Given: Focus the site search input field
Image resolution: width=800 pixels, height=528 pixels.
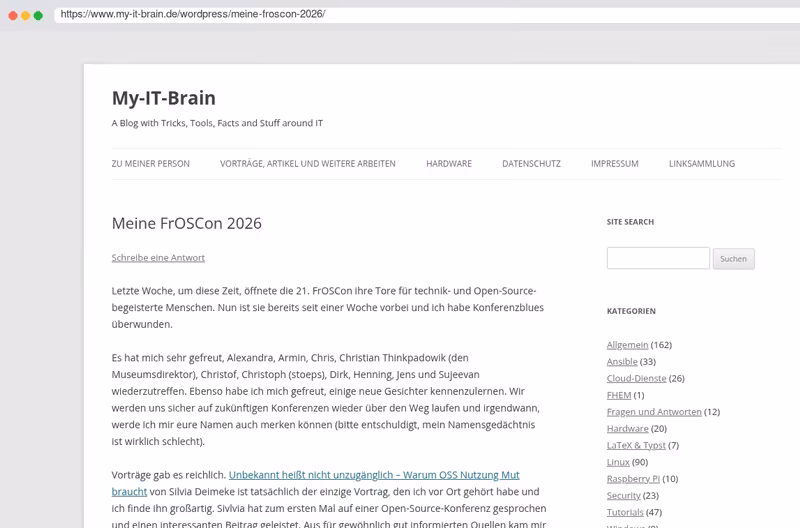Looking at the screenshot, I should coord(658,258).
